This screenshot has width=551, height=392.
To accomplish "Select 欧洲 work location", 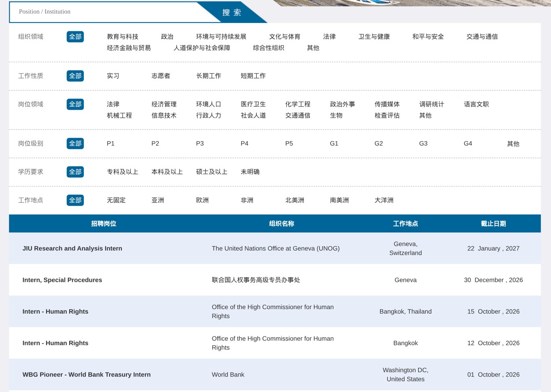I will coord(202,200).
